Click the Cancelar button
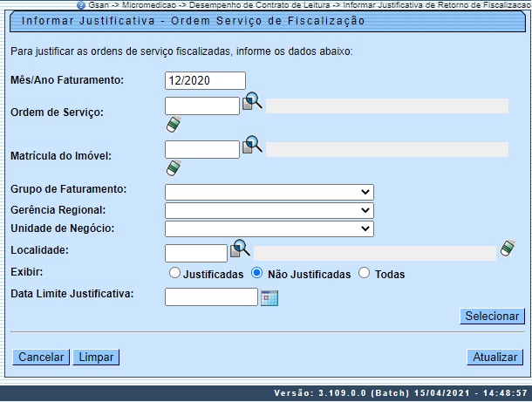Image resolution: width=532 pixels, height=402 pixels. tap(41, 358)
